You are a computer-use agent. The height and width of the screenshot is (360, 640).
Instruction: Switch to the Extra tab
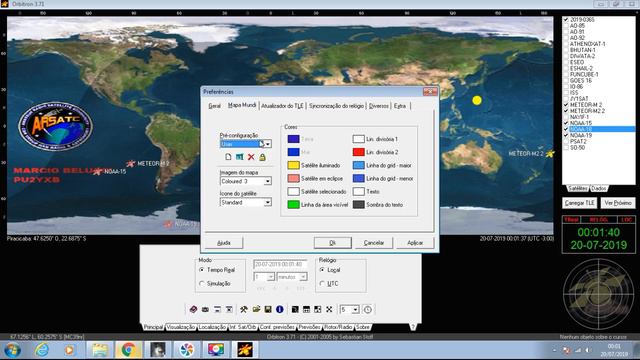click(x=400, y=106)
